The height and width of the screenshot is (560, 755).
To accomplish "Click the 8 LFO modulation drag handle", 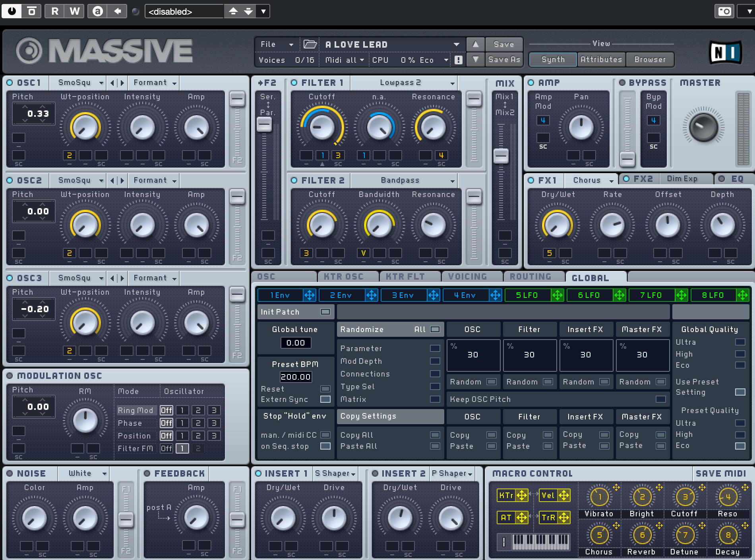I will coord(742,295).
